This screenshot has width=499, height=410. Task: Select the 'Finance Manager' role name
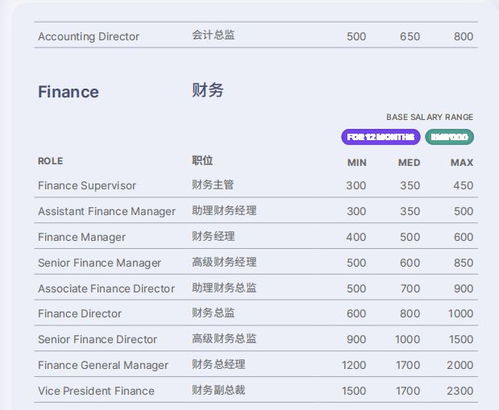[x=82, y=237]
